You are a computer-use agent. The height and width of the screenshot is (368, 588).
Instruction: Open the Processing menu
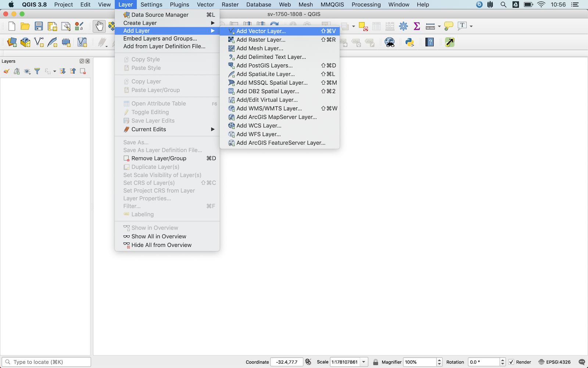366,4
